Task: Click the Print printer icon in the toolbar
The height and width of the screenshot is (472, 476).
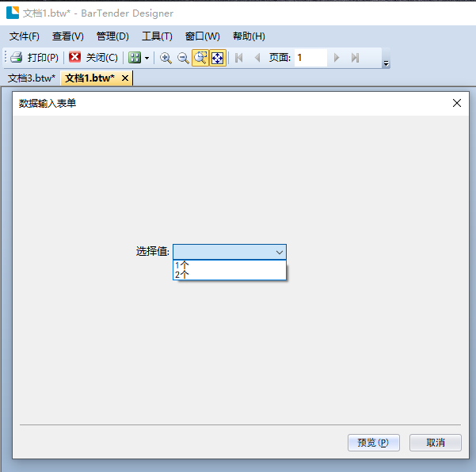Action: [x=16, y=58]
